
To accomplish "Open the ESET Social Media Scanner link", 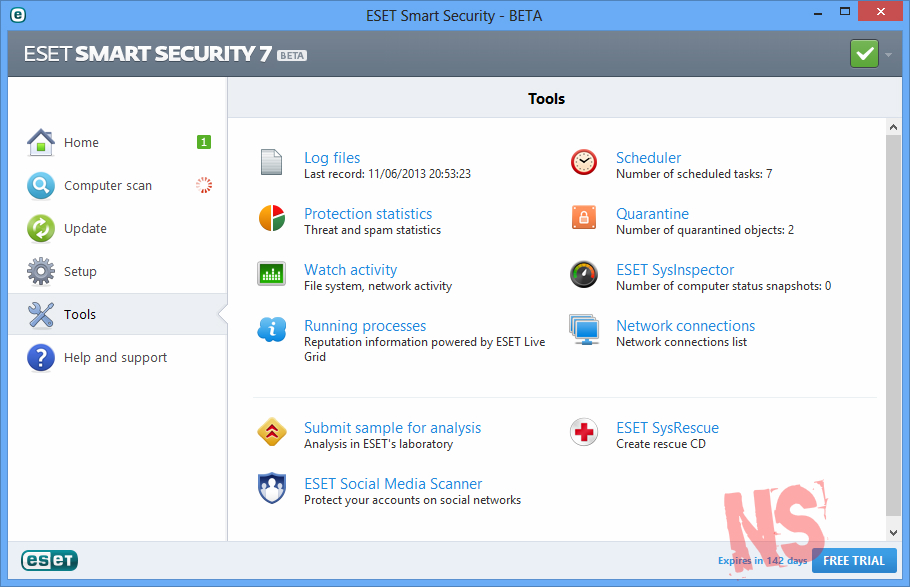I will [393, 484].
